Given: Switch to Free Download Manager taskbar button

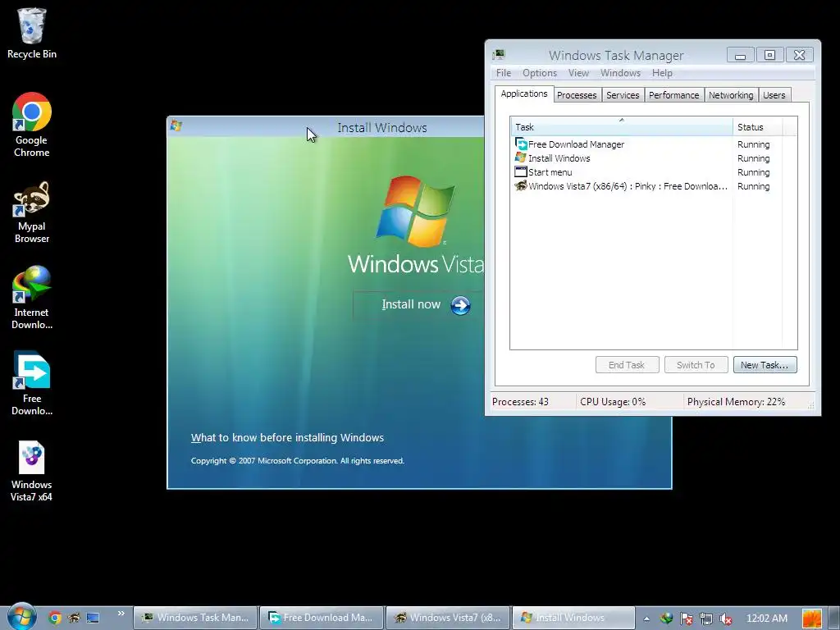Looking at the screenshot, I should (x=322, y=618).
